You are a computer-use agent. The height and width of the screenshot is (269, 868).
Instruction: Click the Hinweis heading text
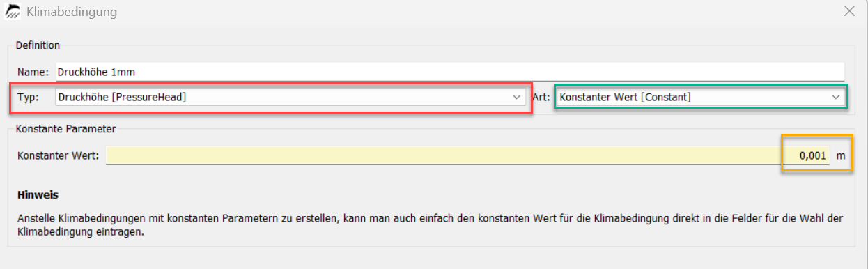click(x=38, y=194)
